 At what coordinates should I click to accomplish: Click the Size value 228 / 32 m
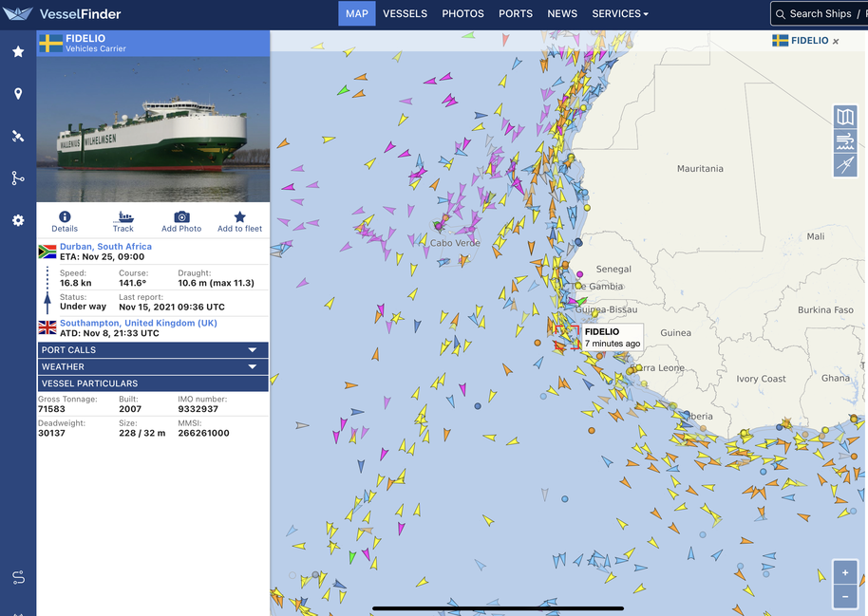142,433
